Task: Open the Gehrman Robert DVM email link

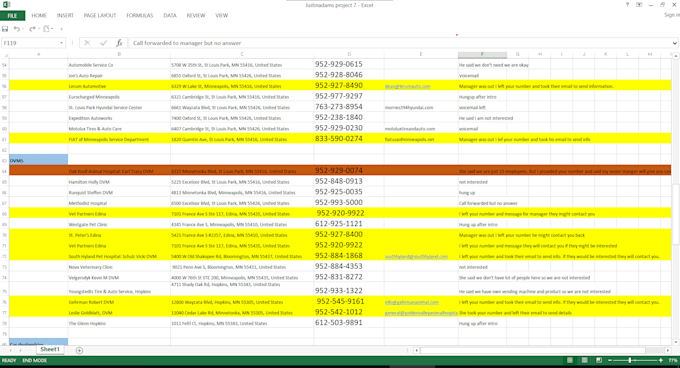Action: pos(412,302)
